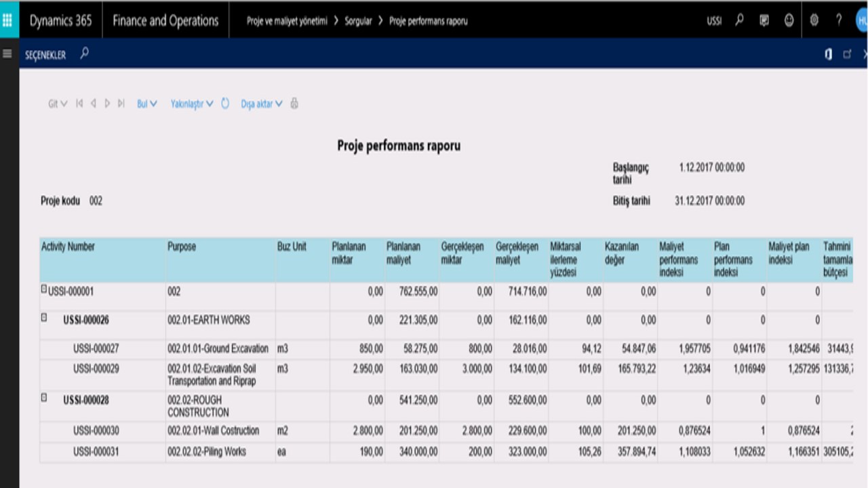Click the search icon beside SEÇENEKLER
This screenshot has width=868, height=488.
[84, 54]
